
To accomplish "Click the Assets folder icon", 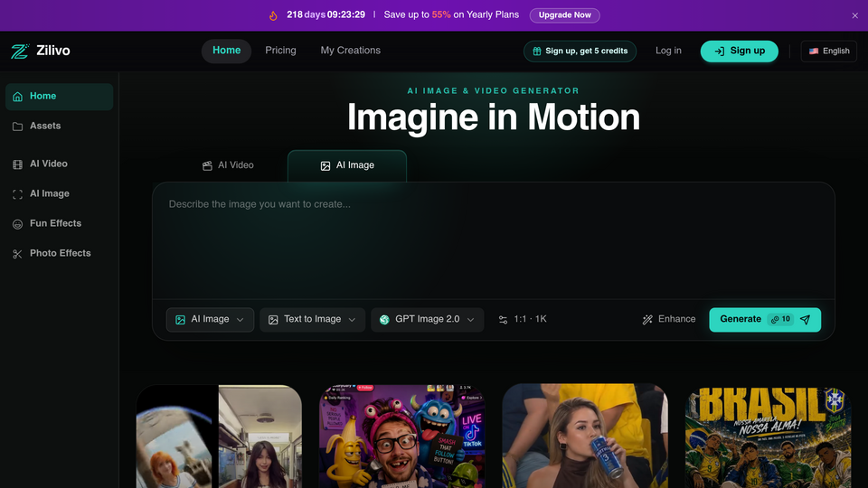I will [18, 127].
